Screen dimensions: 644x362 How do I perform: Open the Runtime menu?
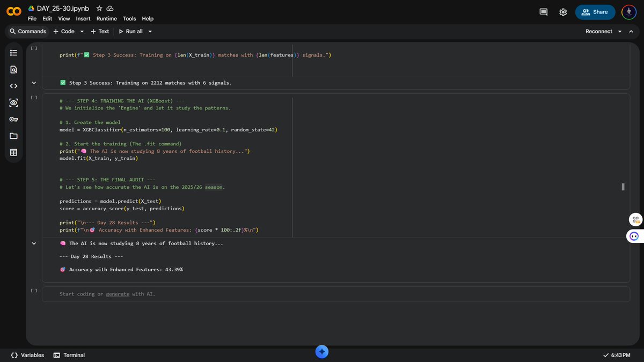pos(107,19)
